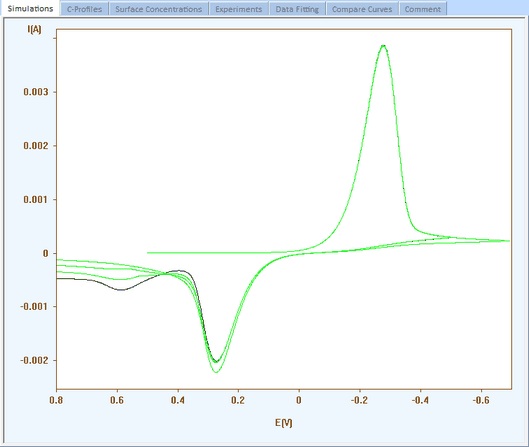Screen dimensions: 529x447
Task: Click the 0.002 y-axis tick label
Action: tap(36, 145)
